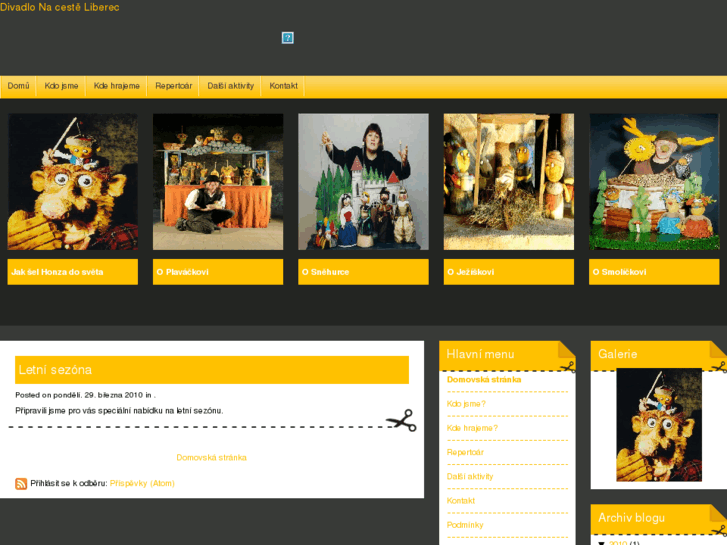Click the Divadlo Na cestě Liberec title
727x545 pixels.
(x=60, y=7)
